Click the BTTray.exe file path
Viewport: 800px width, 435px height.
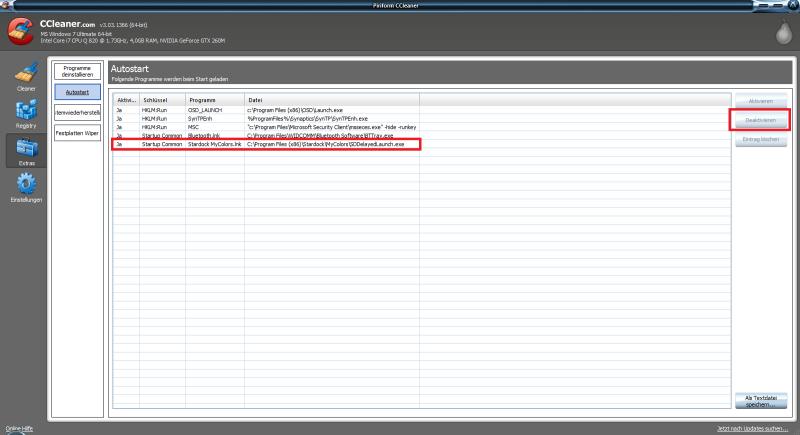click(x=320, y=136)
